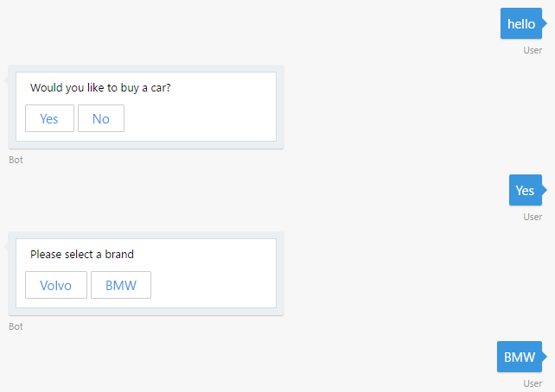The image size is (555, 392).
Task: Click the "Would you like to buy a car?" text
Action: [x=100, y=88]
